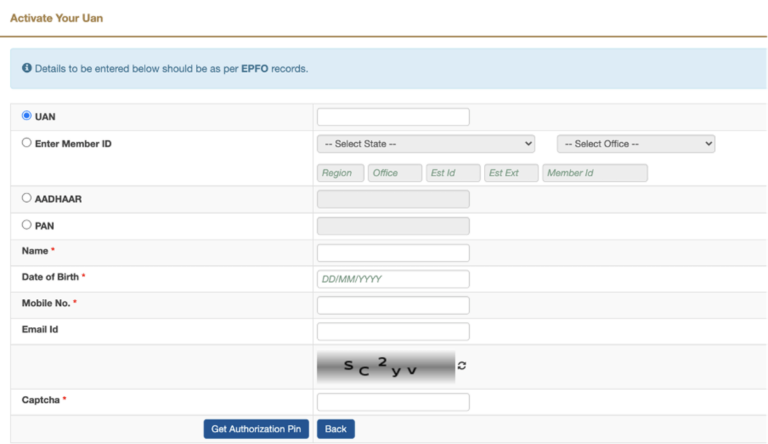Click the Captcha entry field
This screenshot has width=768, height=444.
pos(393,402)
